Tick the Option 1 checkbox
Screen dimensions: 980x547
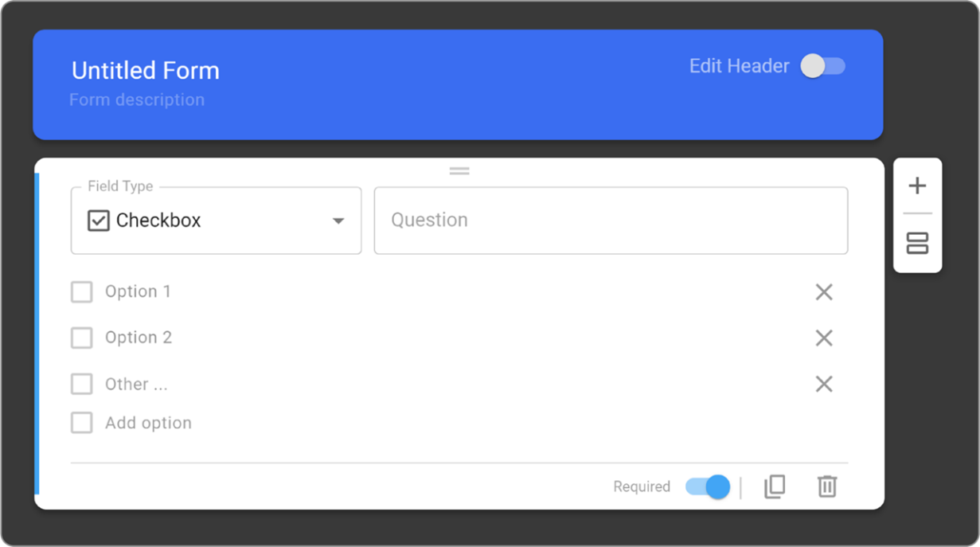pos(81,291)
